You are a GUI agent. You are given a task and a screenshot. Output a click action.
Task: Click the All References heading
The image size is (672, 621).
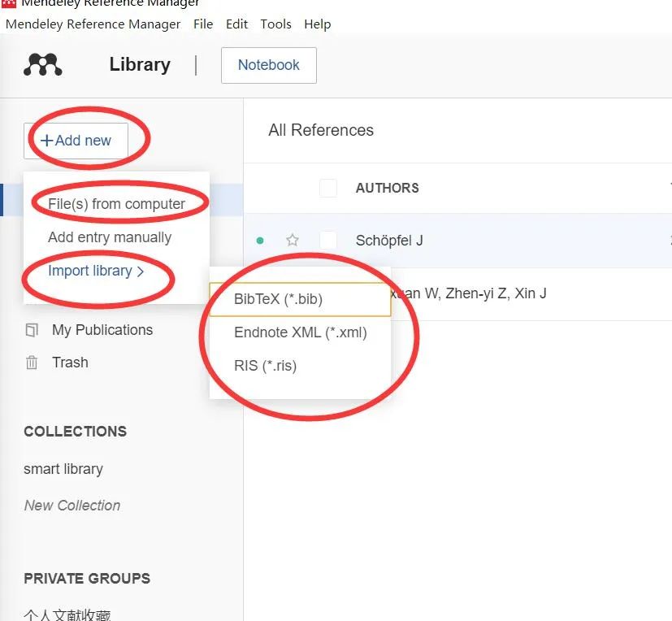321,130
